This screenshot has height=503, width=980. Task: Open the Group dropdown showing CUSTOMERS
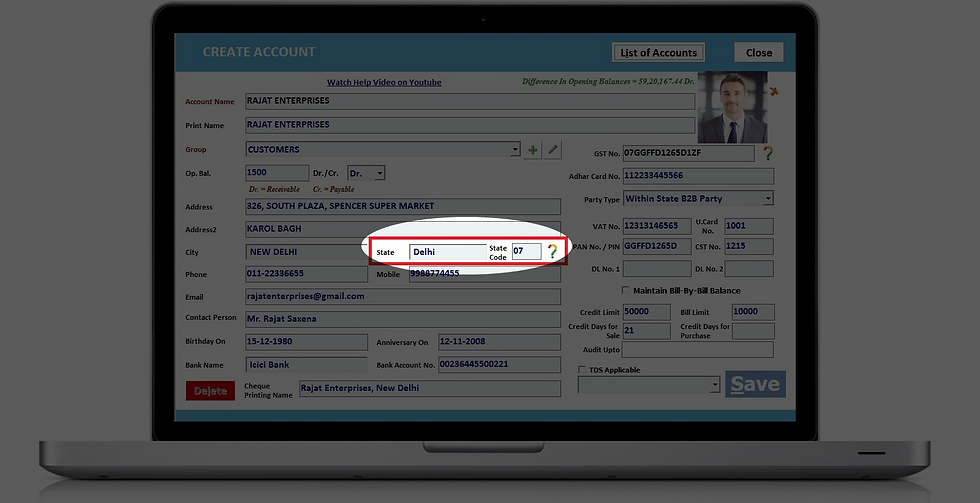[x=515, y=149]
